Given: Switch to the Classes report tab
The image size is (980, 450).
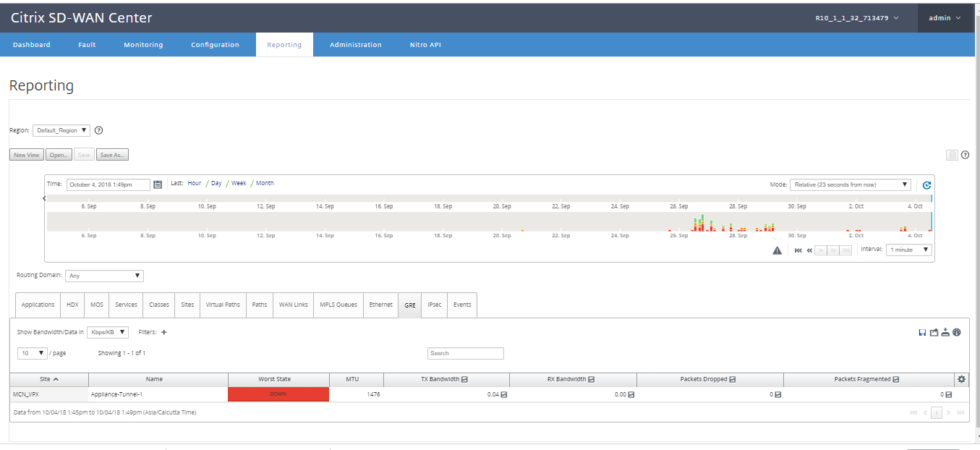Looking at the screenshot, I should tap(159, 305).
